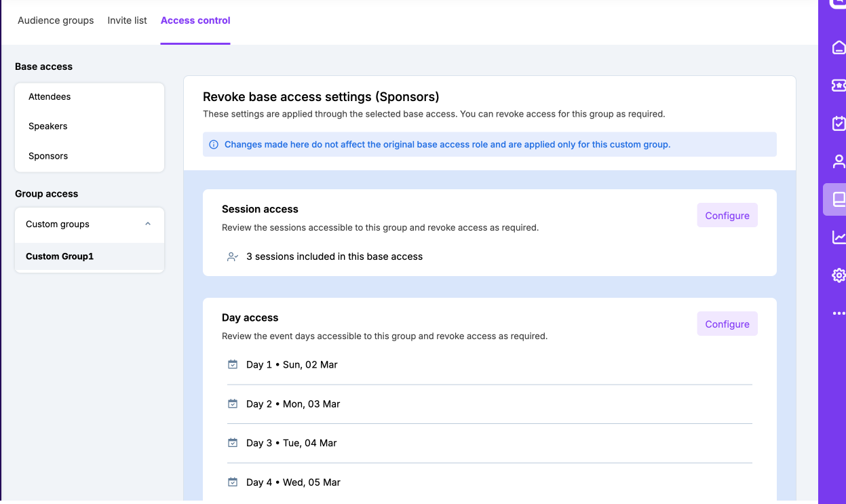Switch to the Audience groups tab
Screen dimensions: 846x504
point(56,20)
